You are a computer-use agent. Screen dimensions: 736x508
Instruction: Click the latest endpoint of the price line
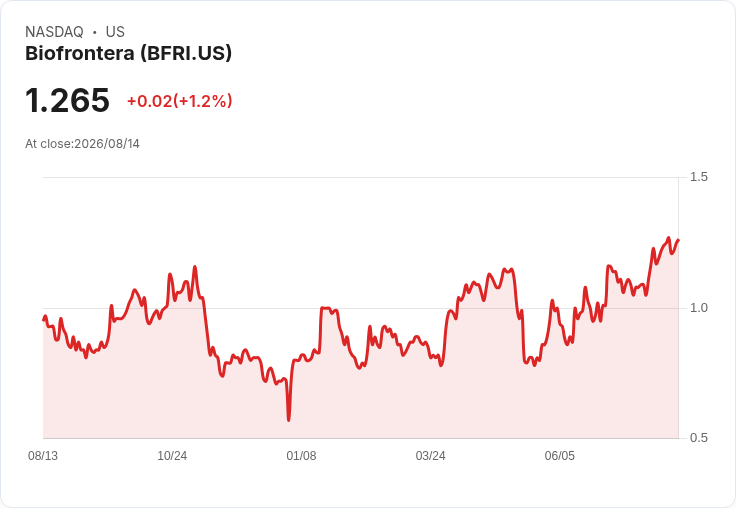[678, 240]
